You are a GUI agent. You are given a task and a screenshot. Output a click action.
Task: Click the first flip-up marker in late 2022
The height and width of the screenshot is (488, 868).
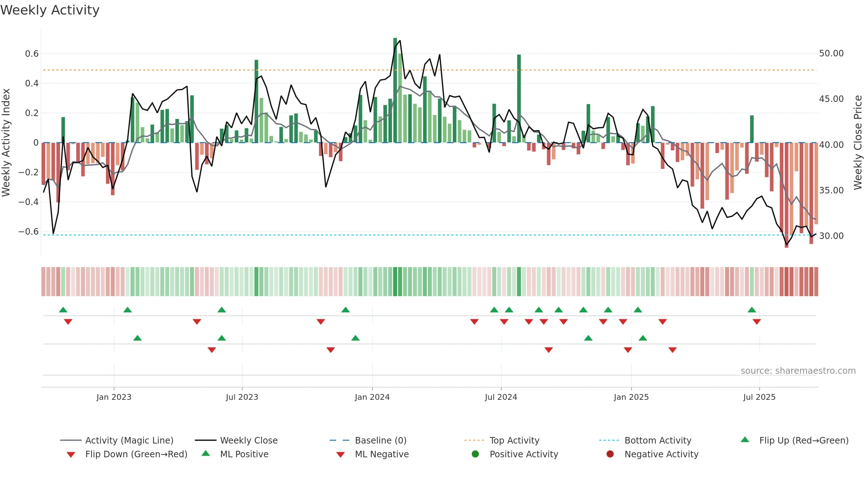(x=63, y=310)
